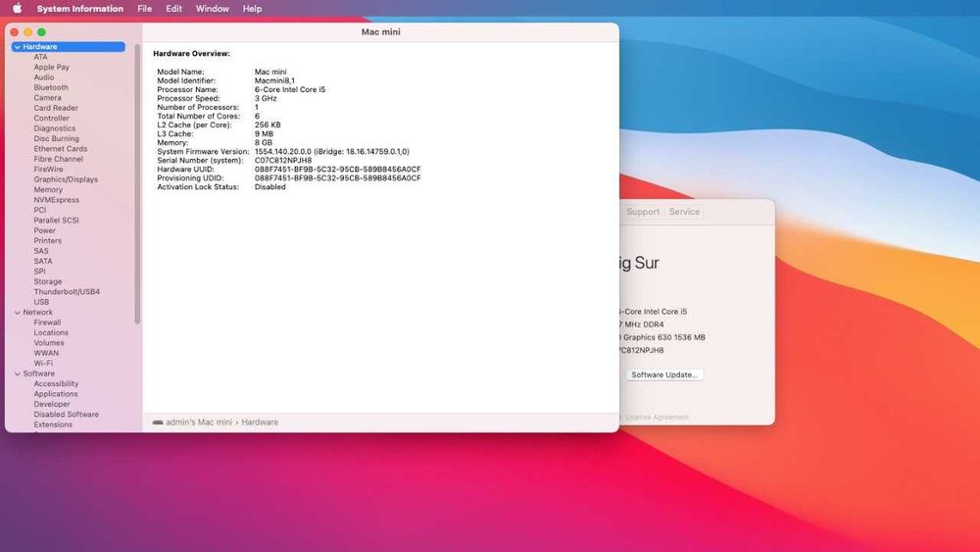The image size is (980, 552).
Task: Select SATA in the sidebar
Action: pyautogui.click(x=43, y=262)
